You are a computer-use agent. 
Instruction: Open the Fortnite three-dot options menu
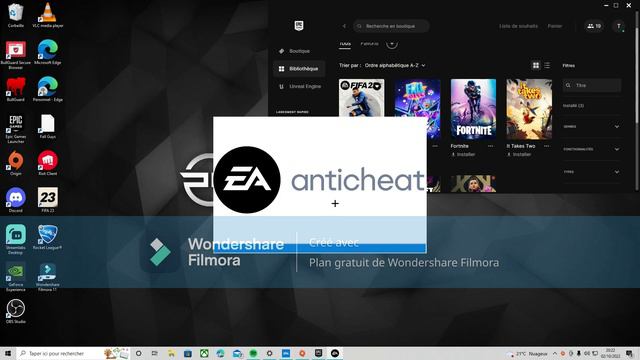490,146
